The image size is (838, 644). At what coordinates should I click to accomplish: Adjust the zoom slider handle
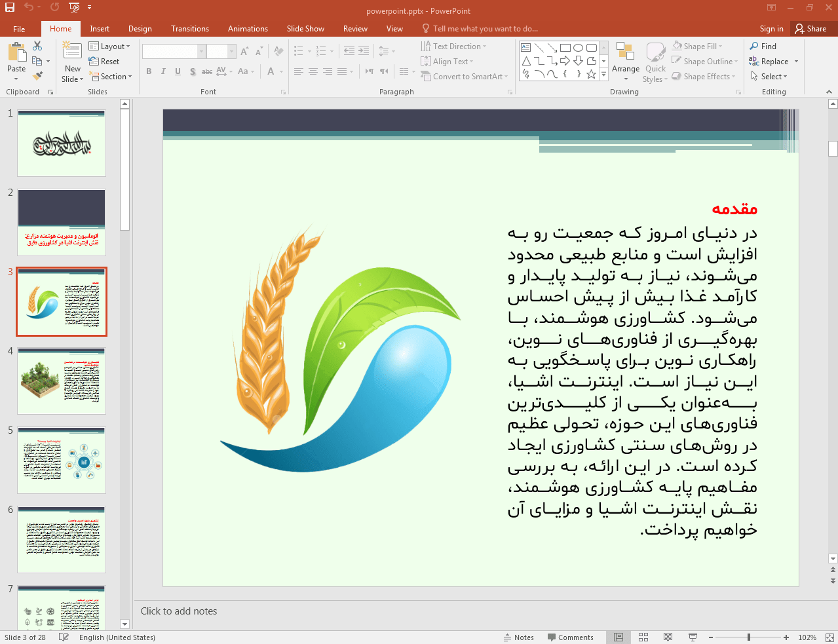[748, 637]
